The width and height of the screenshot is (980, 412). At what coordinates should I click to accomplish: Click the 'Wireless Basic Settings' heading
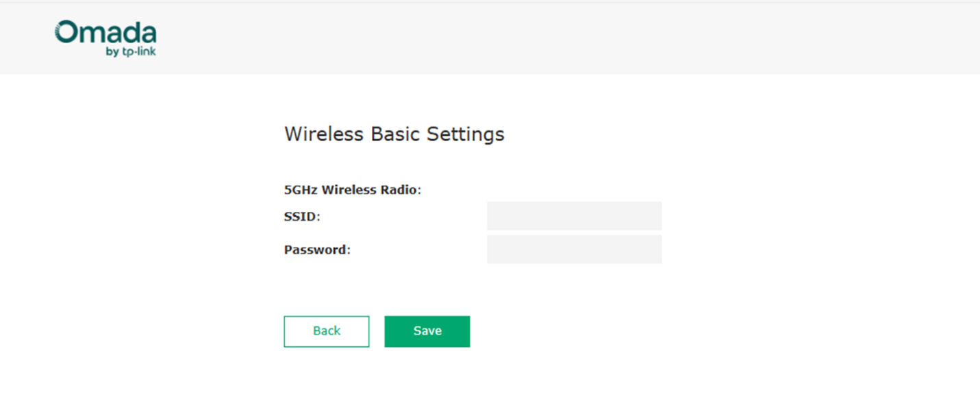pyautogui.click(x=394, y=134)
